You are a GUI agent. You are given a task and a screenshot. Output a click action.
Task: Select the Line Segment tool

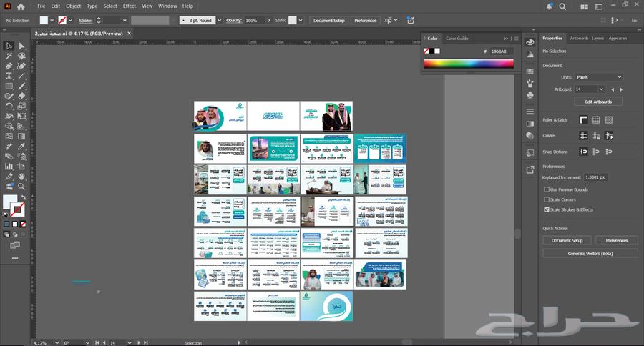21,76
